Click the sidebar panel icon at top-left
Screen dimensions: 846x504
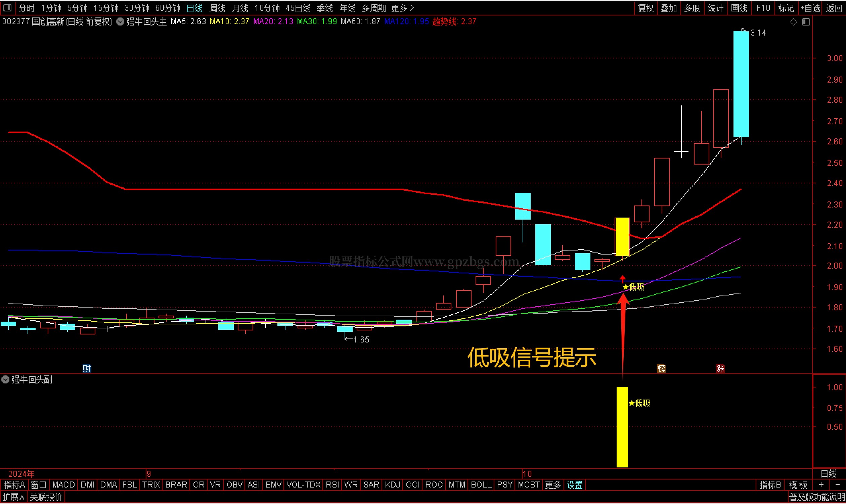coord(7,7)
